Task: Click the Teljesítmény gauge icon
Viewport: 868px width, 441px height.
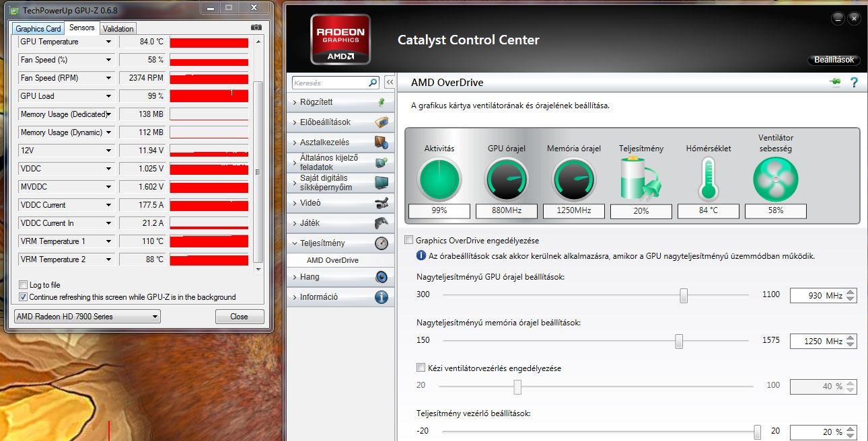Action: 382,243
